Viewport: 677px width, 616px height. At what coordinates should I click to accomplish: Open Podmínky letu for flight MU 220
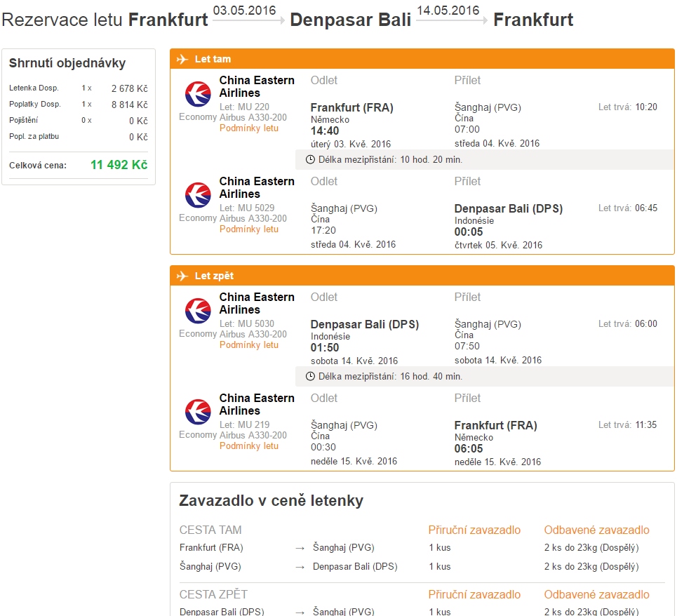click(248, 128)
